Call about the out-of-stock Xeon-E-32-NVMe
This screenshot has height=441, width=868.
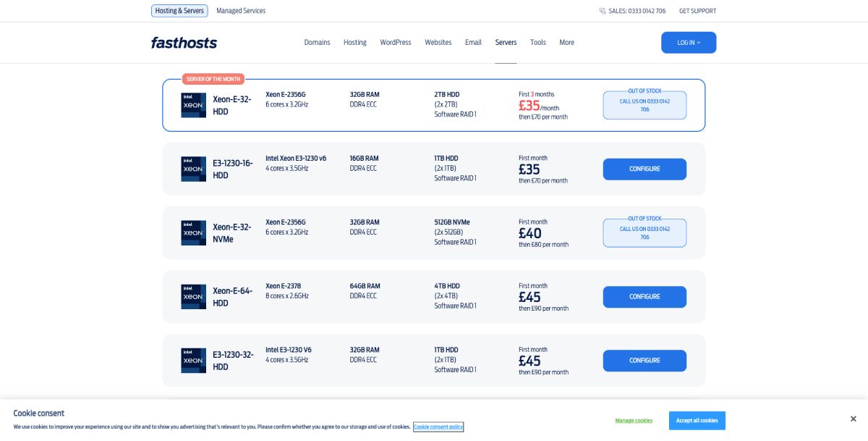click(x=644, y=232)
